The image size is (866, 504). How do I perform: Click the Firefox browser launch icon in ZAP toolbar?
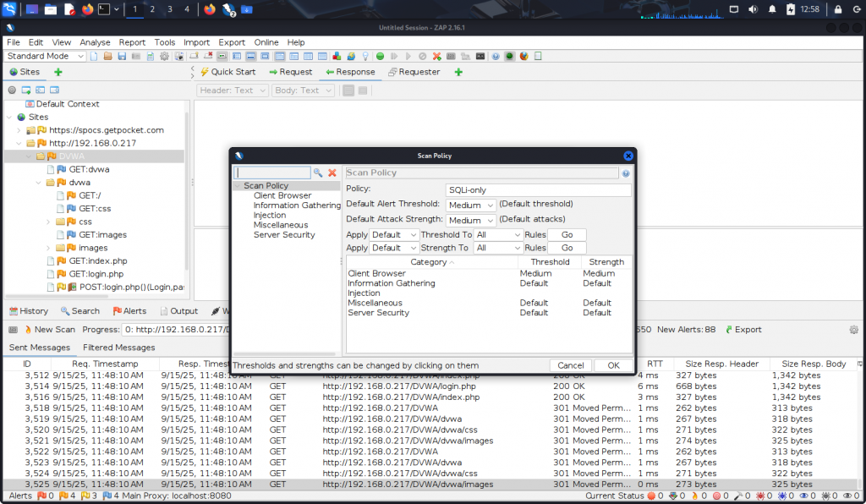click(x=524, y=56)
